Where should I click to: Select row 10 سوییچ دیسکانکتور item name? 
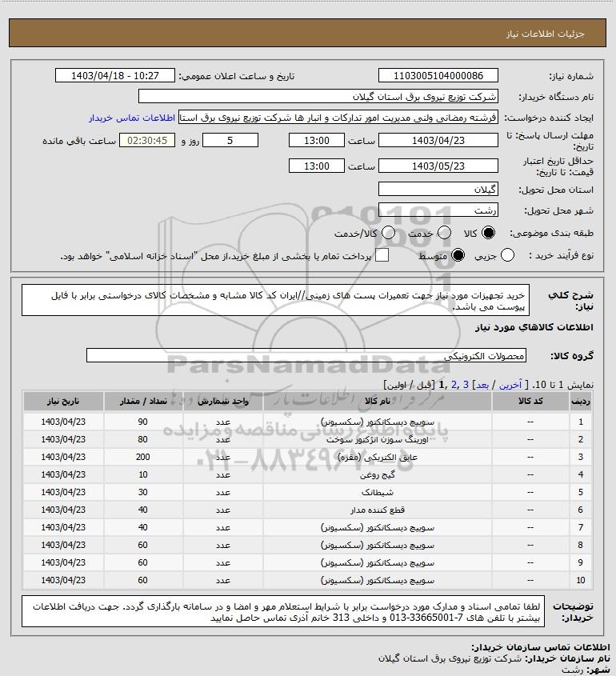coord(377,580)
